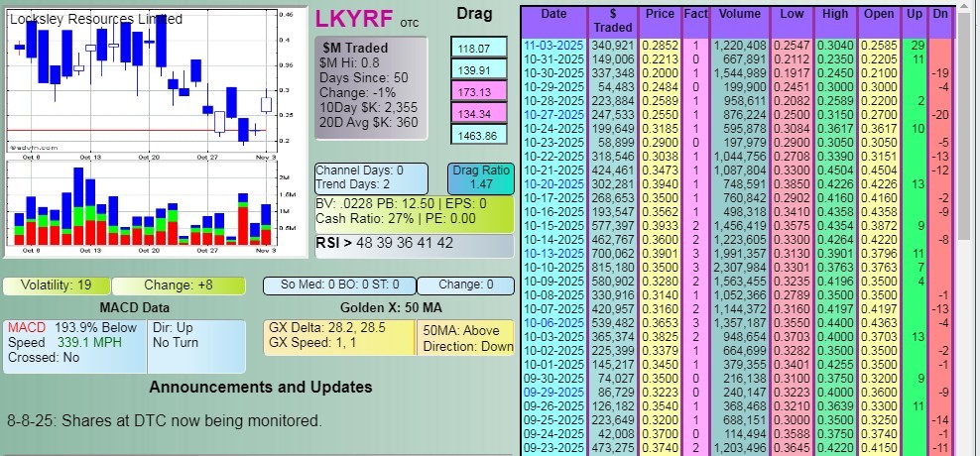Click the Channel Days and Trend Days box

[x=372, y=177]
